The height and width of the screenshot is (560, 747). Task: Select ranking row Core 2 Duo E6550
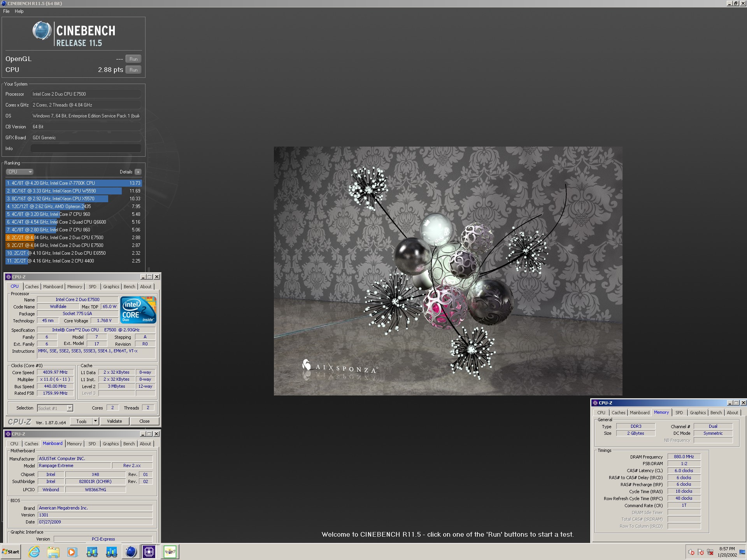click(74, 253)
